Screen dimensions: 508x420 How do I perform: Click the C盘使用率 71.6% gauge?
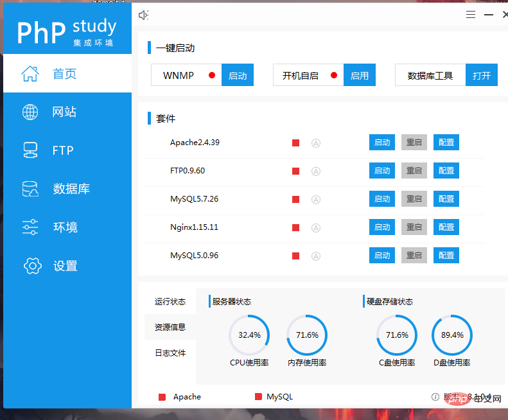(x=397, y=335)
